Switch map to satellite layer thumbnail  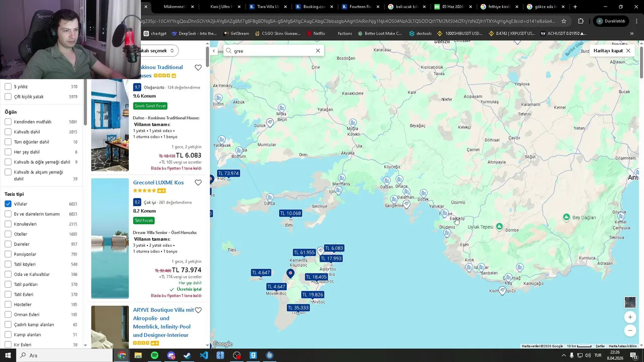pyautogui.click(x=630, y=302)
